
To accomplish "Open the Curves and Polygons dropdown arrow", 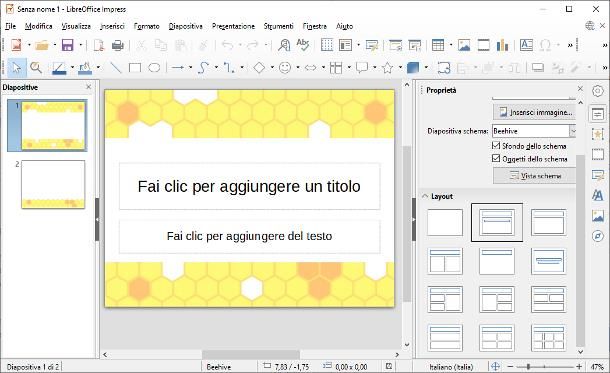I will [216, 68].
